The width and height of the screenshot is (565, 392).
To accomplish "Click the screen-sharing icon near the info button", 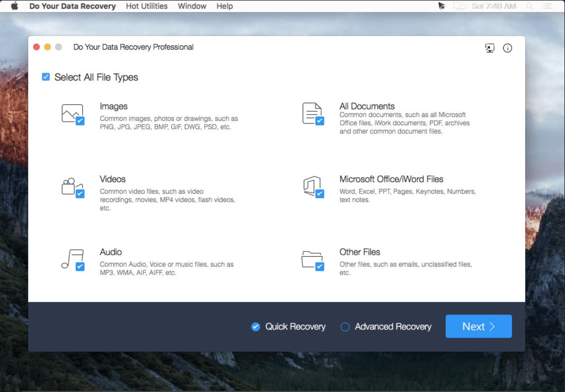I will (490, 48).
